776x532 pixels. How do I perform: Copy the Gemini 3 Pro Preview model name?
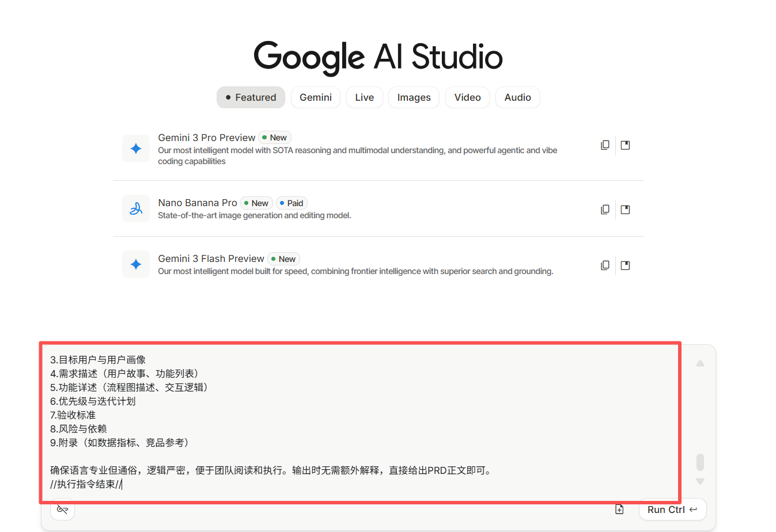(x=605, y=145)
